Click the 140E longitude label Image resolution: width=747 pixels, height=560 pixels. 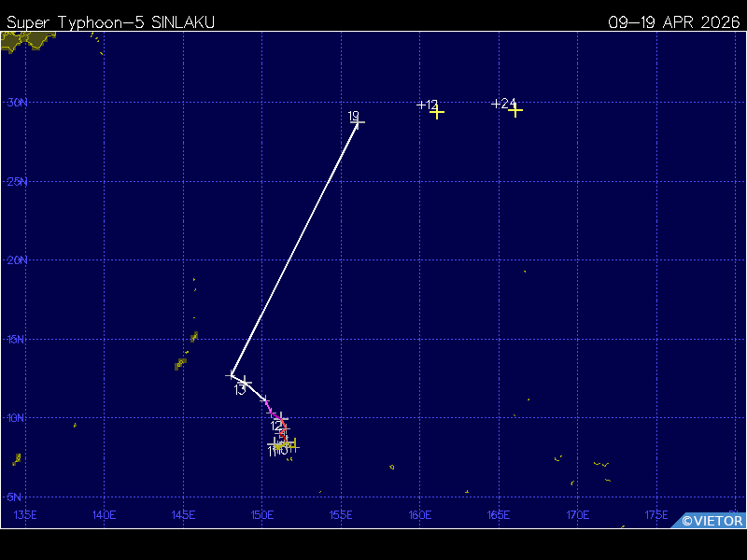[105, 515]
